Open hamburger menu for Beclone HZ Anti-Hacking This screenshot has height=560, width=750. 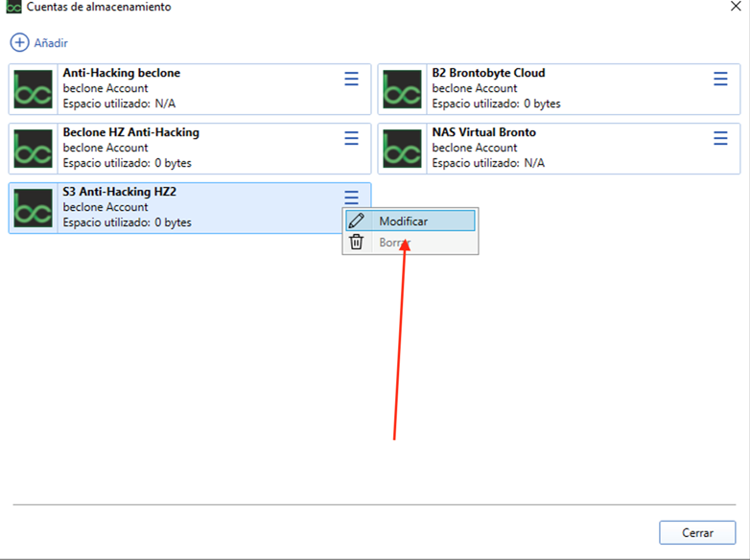coord(352,138)
